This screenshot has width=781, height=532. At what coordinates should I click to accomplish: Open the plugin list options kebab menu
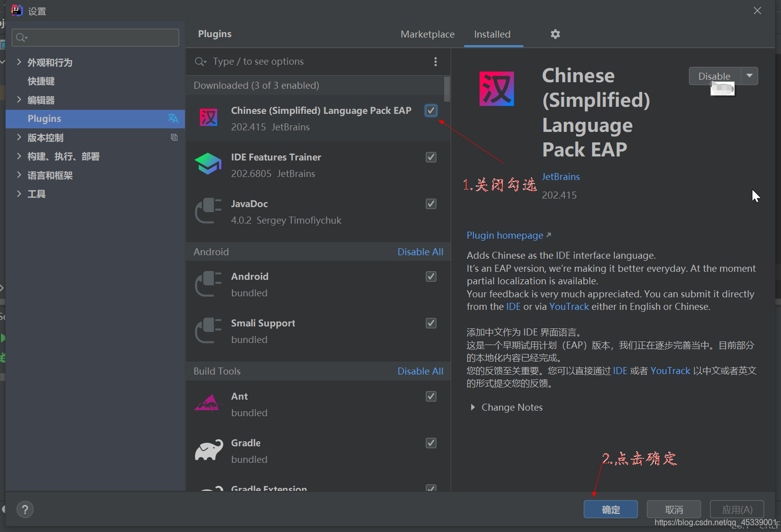435,61
